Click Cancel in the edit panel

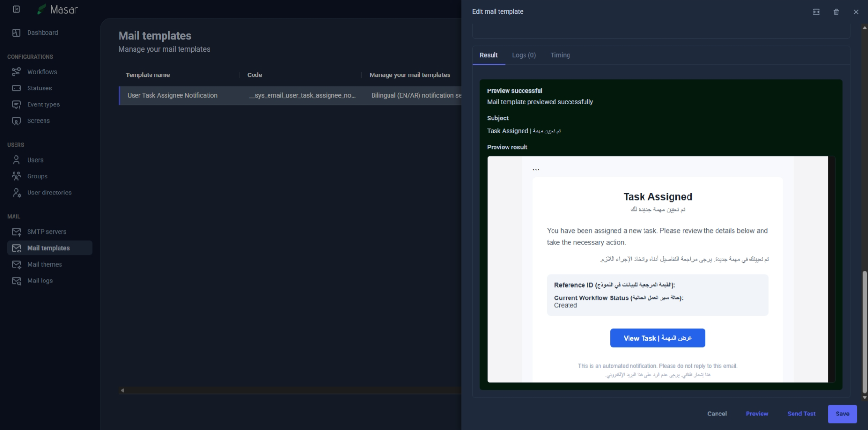717,414
